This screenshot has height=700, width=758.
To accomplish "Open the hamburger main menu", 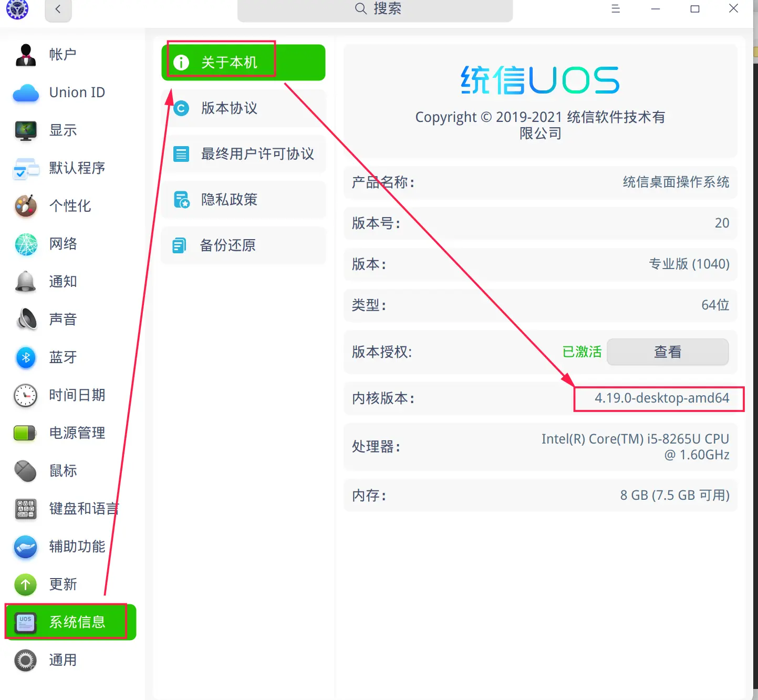I will (616, 9).
